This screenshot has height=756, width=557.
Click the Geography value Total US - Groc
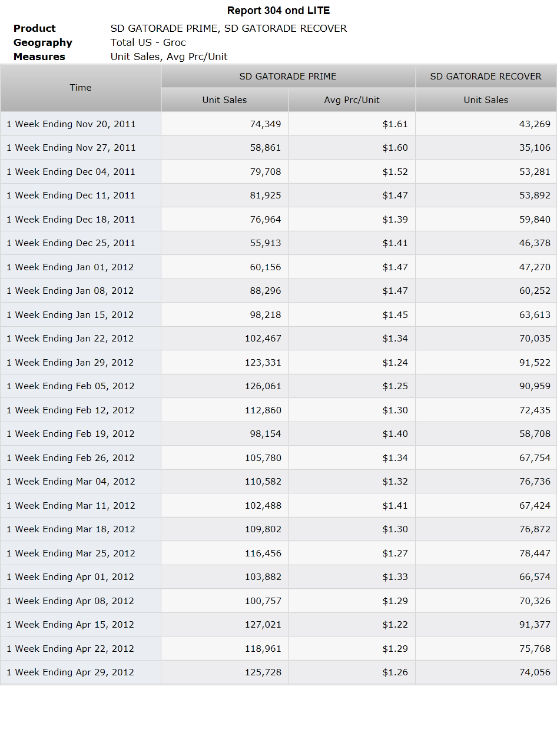point(148,42)
